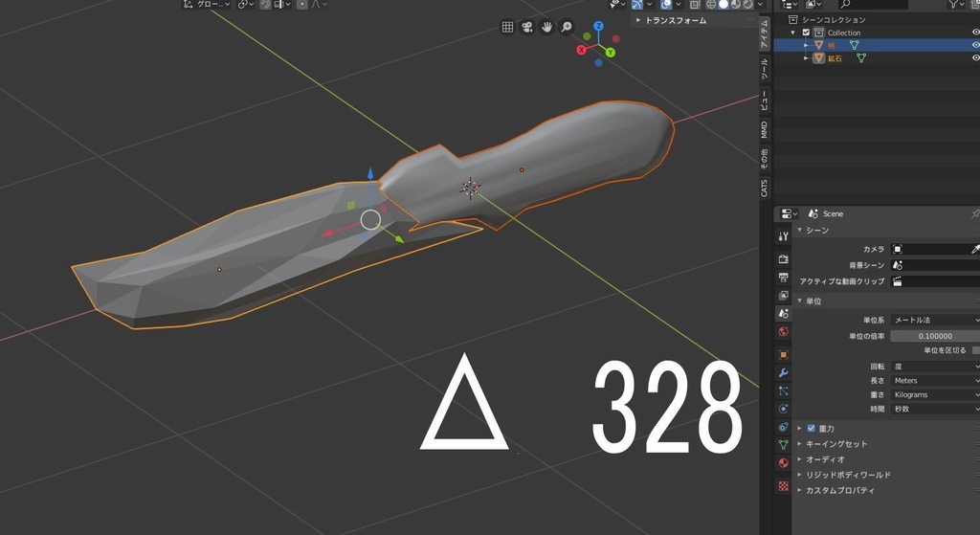Viewport: 980px width, 535px height.
Task: Click the blue Z axis gizmo ball
Action: 598,26
